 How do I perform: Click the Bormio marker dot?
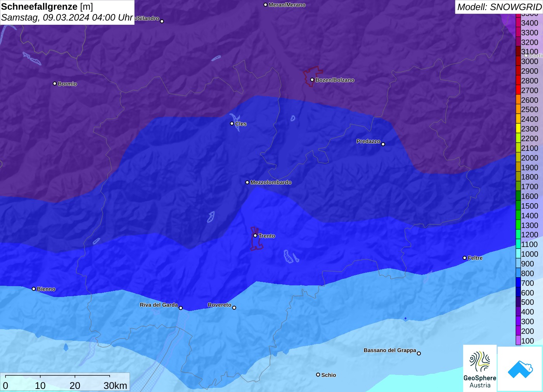(55, 83)
